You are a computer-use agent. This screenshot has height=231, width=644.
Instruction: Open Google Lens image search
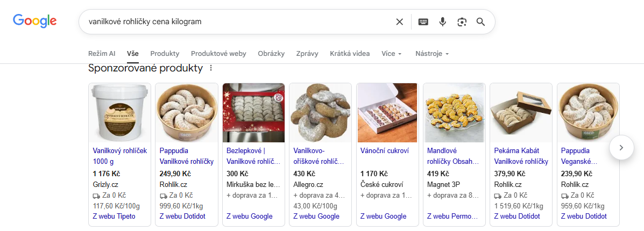pos(462,22)
